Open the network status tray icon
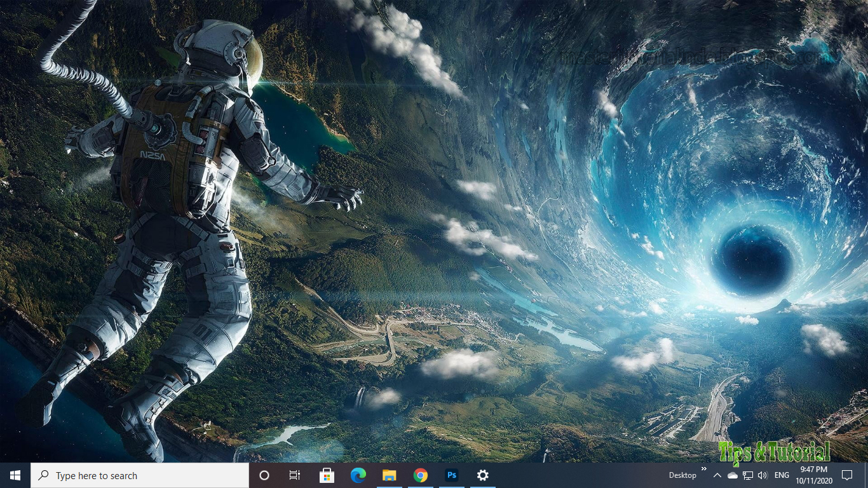This screenshot has height=488, width=868. click(x=748, y=475)
